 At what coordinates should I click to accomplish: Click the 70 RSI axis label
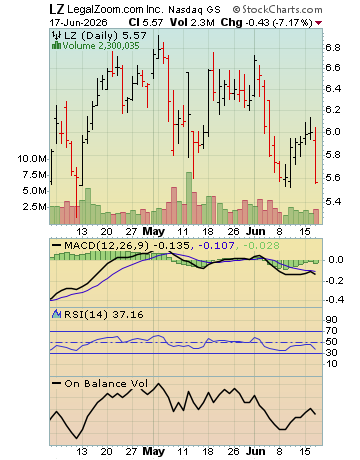click(331, 331)
